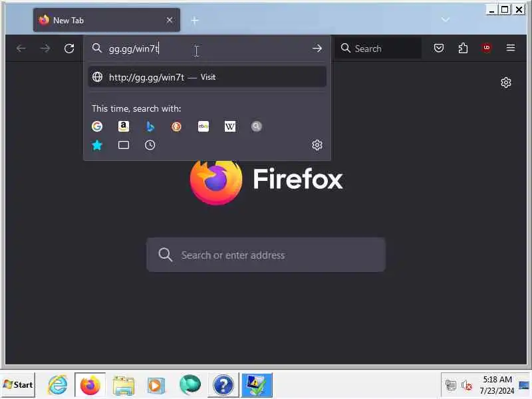Maximize the Firefox window
The width and height of the screenshot is (532, 399).
click(505, 9)
